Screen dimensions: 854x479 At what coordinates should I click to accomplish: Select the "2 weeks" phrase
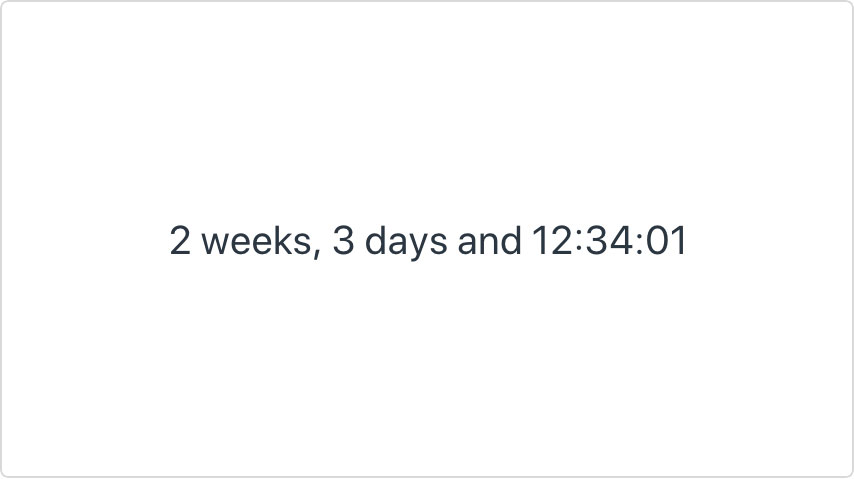241,240
